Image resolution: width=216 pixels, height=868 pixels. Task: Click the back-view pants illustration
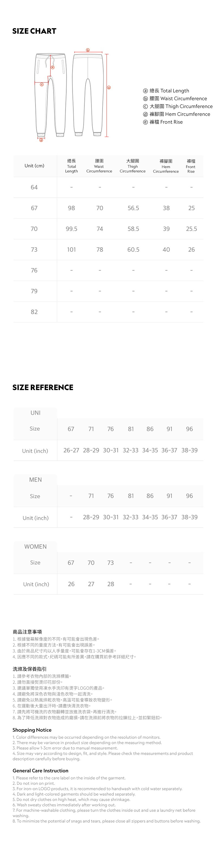coord(88,95)
